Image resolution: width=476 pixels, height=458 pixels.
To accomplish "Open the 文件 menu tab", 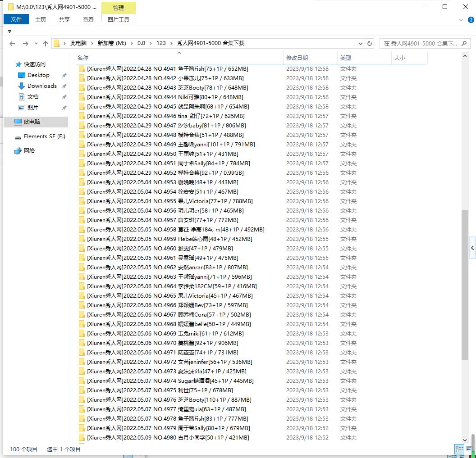I will point(16,19).
